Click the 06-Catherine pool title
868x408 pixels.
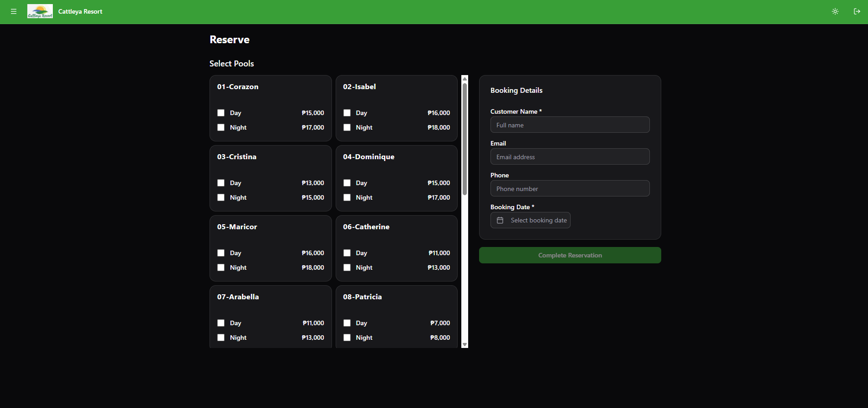point(366,227)
